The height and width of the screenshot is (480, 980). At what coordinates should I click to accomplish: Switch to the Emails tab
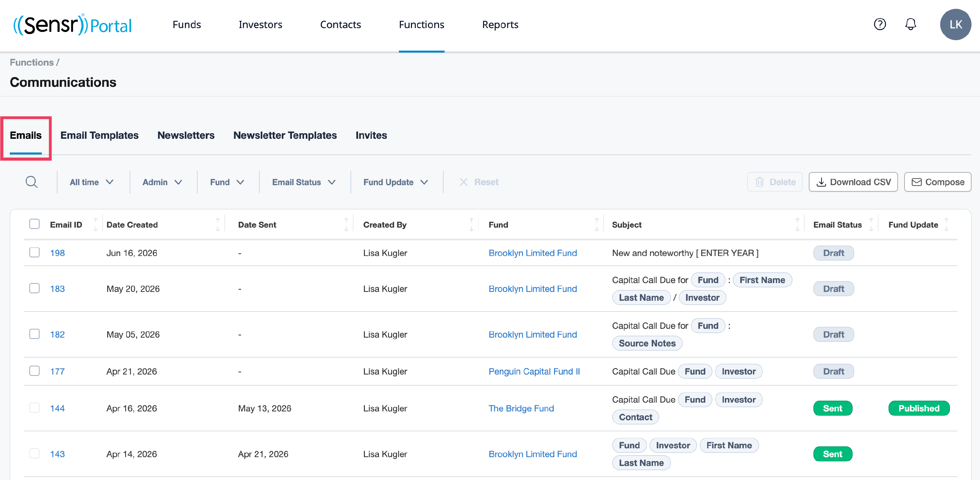pyautogui.click(x=25, y=136)
